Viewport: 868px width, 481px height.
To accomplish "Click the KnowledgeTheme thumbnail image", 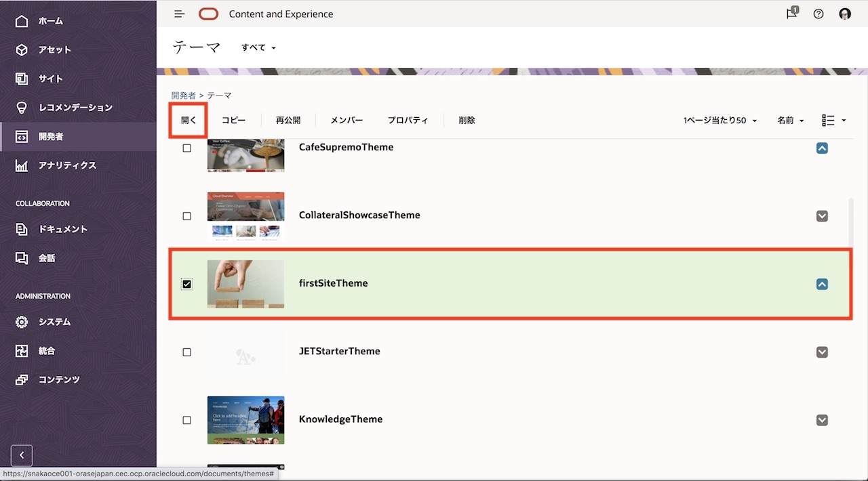I will 245,420.
